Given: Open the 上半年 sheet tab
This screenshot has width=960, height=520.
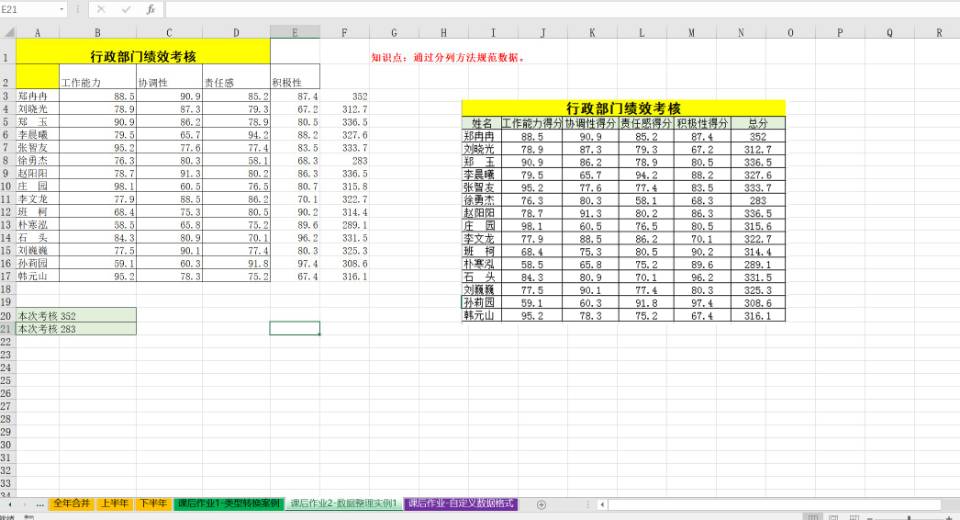Looking at the screenshot, I should (114, 503).
